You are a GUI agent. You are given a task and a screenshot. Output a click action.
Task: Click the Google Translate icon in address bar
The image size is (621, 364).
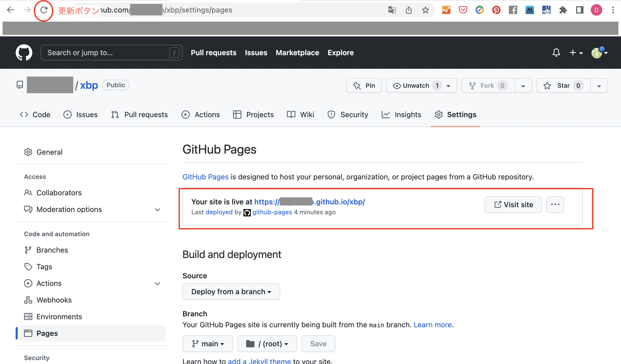(x=392, y=10)
